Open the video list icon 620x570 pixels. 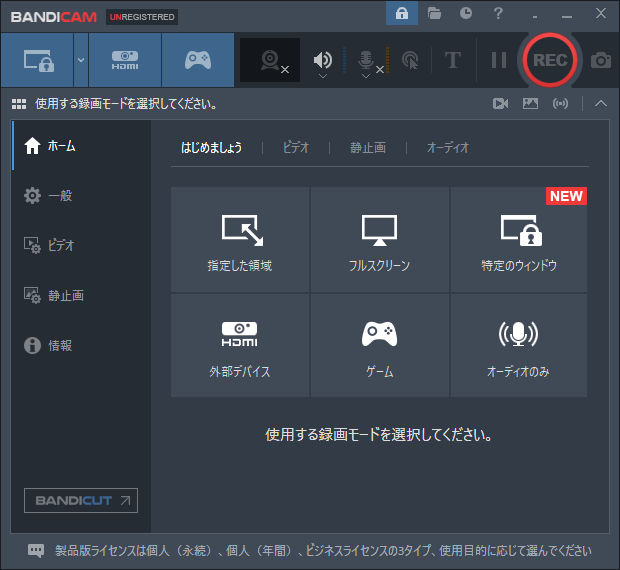tap(501, 104)
